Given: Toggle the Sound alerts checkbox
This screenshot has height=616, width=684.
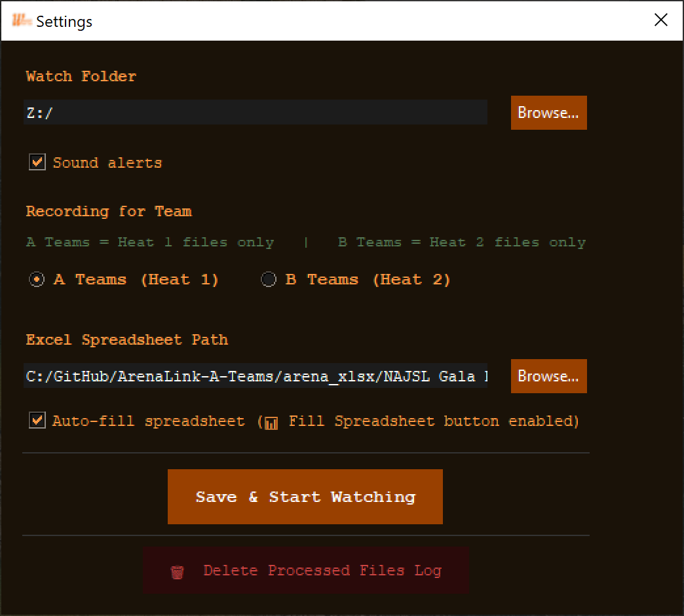Looking at the screenshot, I should pos(37,162).
